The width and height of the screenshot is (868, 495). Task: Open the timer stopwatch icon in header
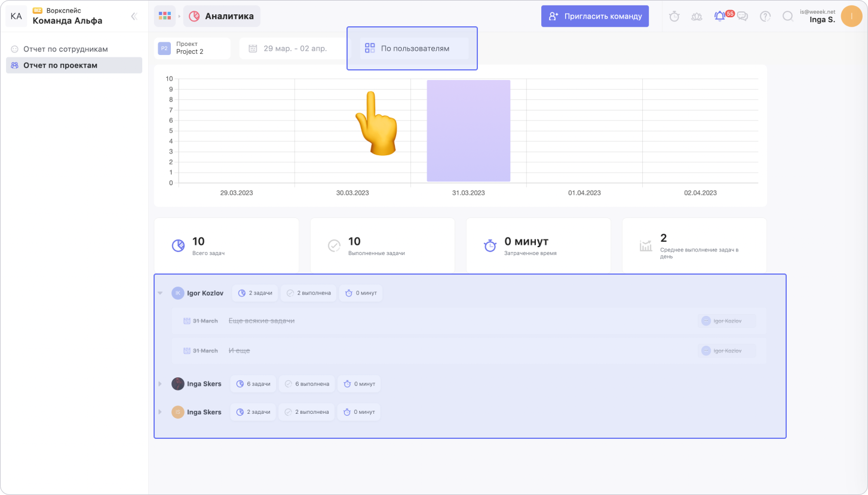pyautogui.click(x=674, y=17)
